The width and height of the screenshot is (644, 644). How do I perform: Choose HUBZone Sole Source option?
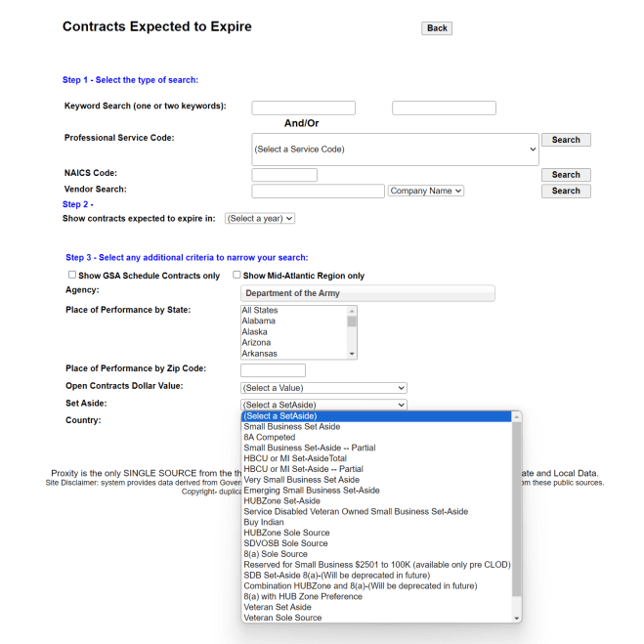pyautogui.click(x=376, y=534)
